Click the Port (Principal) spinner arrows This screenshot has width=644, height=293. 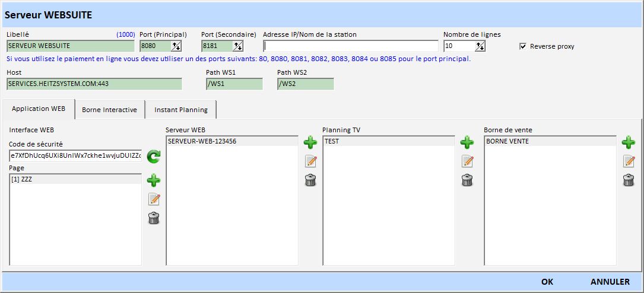(177, 46)
